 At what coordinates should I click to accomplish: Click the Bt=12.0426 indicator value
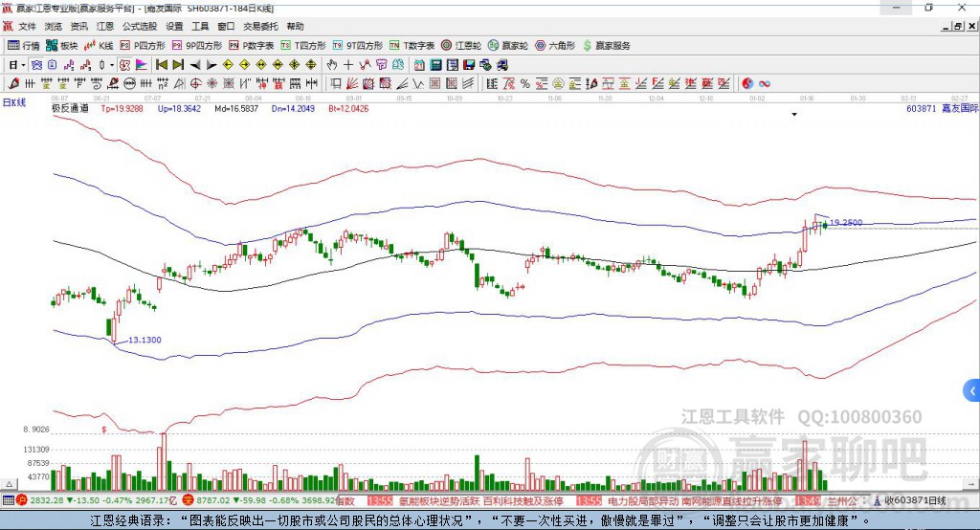[x=348, y=109]
